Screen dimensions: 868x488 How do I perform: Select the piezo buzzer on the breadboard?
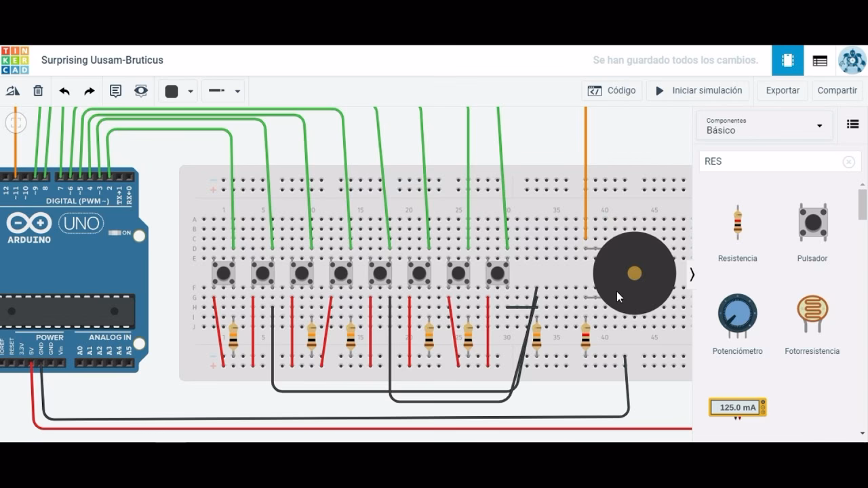coord(634,273)
